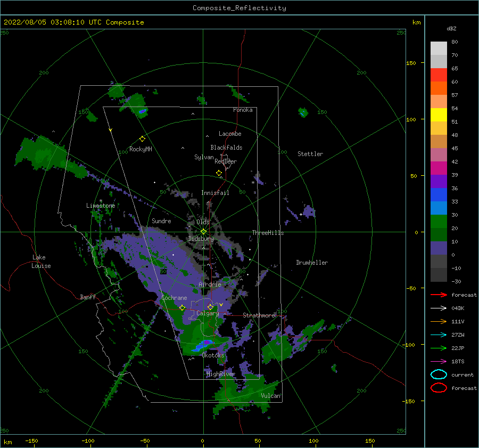Viewport: 479px width, 448px height.
Task: Click the Lake Louise label
Action: [x=41, y=262]
